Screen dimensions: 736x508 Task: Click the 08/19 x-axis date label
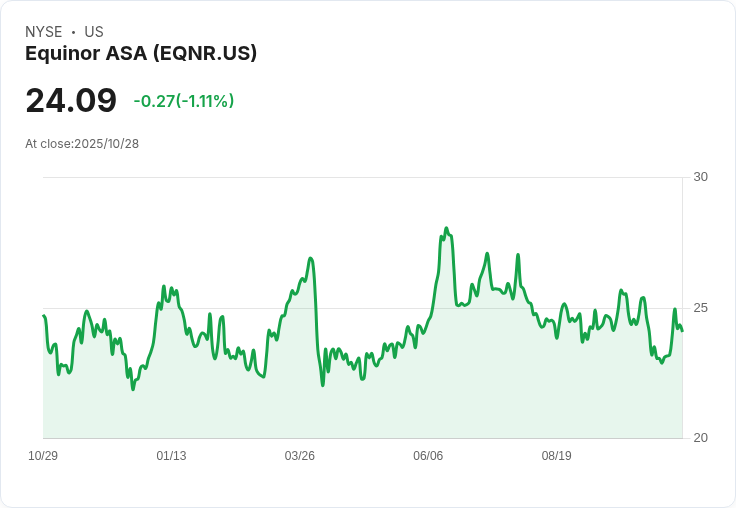[557, 455]
